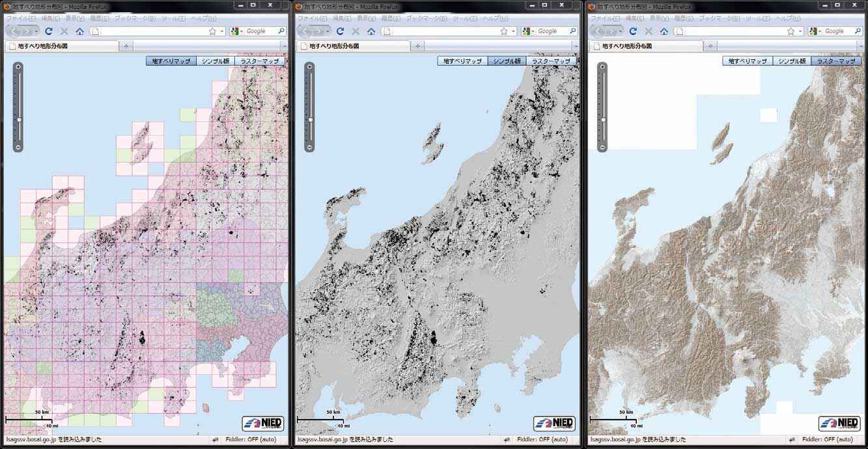
Task: Click the Home icon in the toolbar
Action: tap(80, 31)
